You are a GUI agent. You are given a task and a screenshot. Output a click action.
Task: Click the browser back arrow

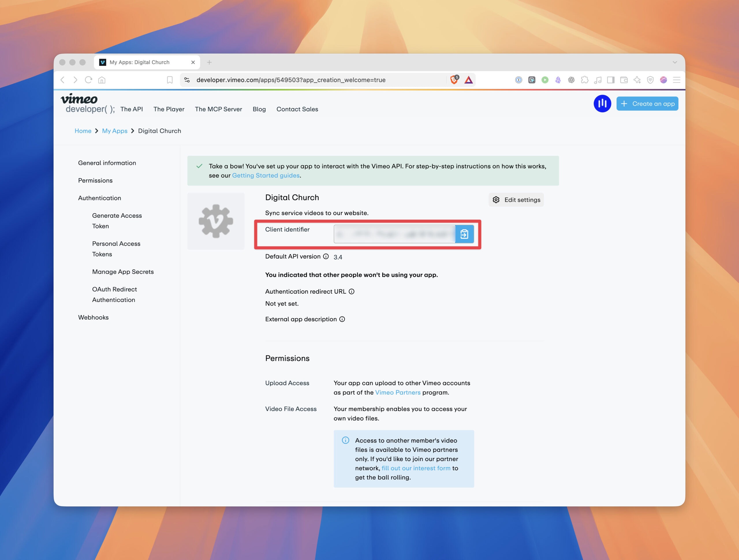[62, 80]
